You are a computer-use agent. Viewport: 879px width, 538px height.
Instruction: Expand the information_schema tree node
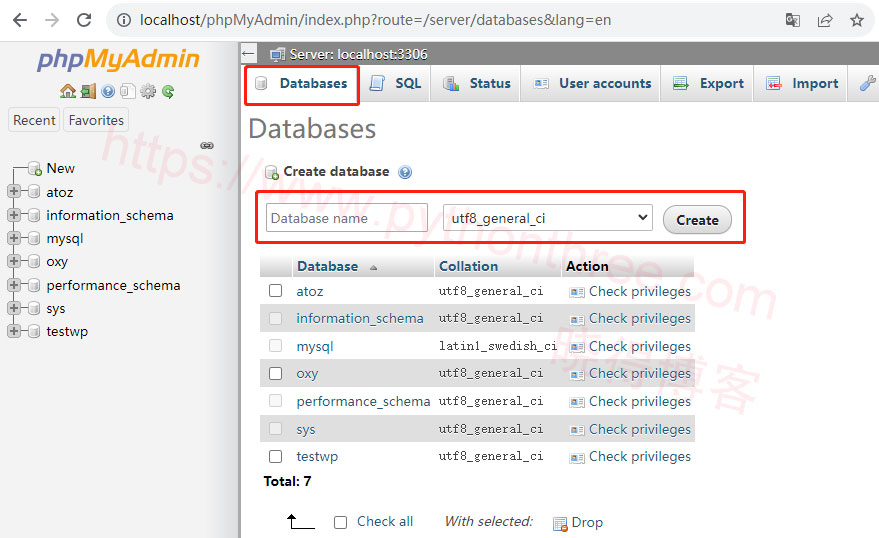14,215
